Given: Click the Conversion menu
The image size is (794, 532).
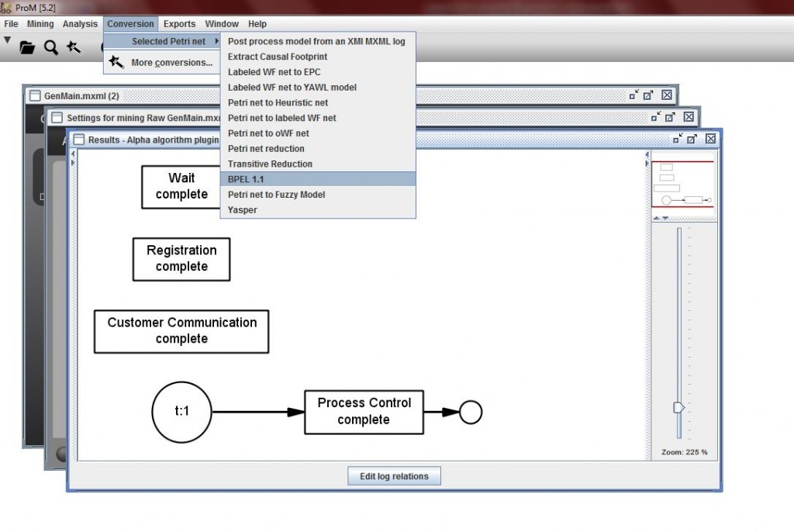Looking at the screenshot, I should pos(130,24).
